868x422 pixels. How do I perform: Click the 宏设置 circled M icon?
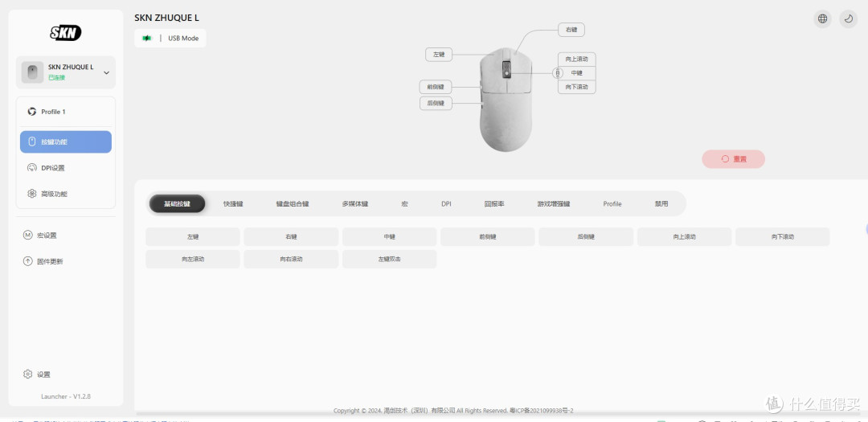(27, 235)
